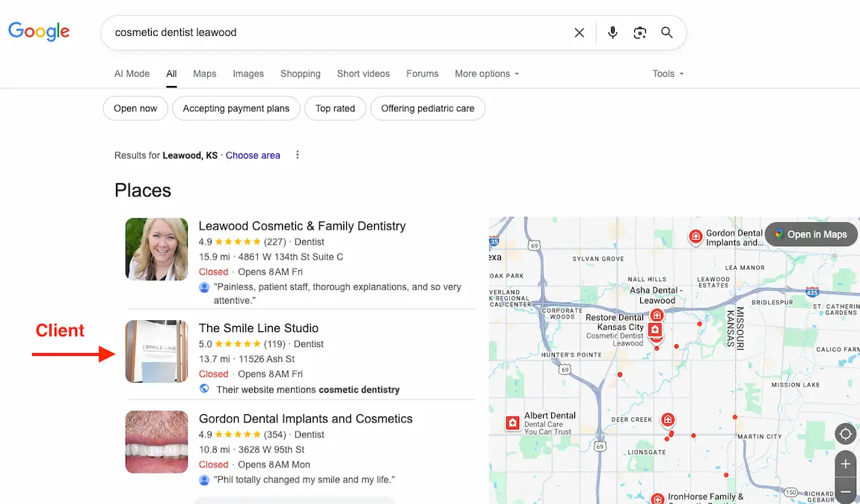This screenshot has width=860, height=504.
Task: Click the Open in Maps button
Action: (811, 234)
